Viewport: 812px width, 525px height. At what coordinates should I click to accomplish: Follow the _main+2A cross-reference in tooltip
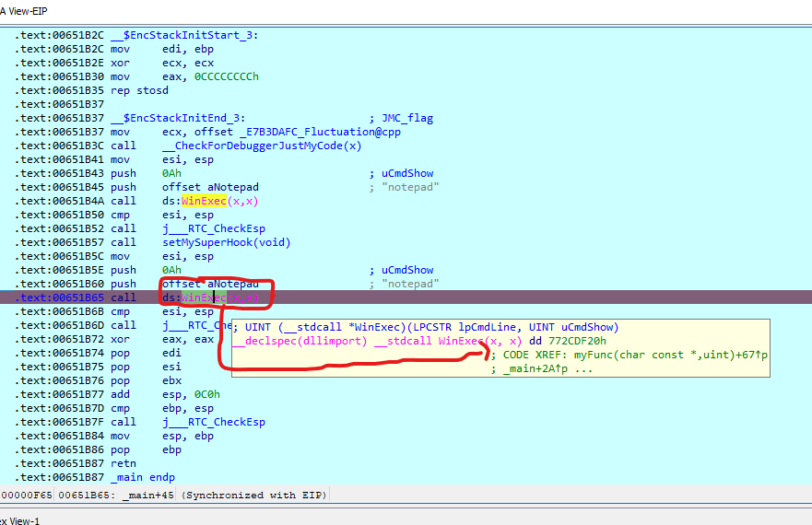coord(535,369)
